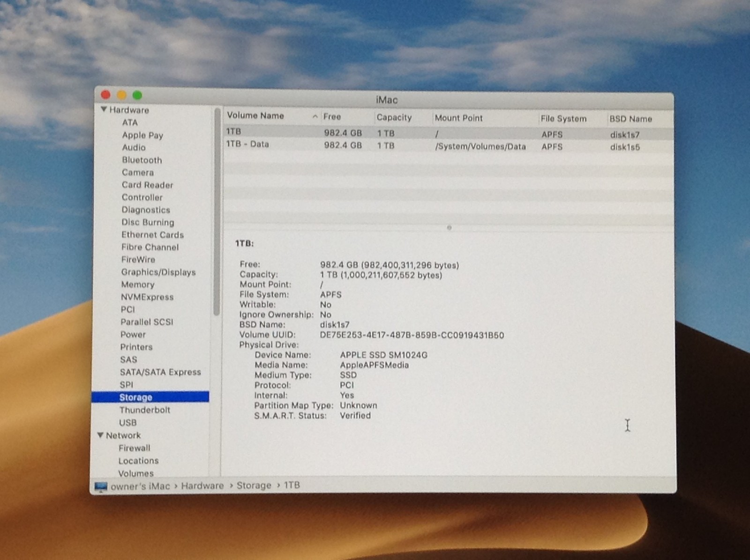750x560 pixels.
Task: Select PCI in the Hardware list
Action: pos(127,309)
